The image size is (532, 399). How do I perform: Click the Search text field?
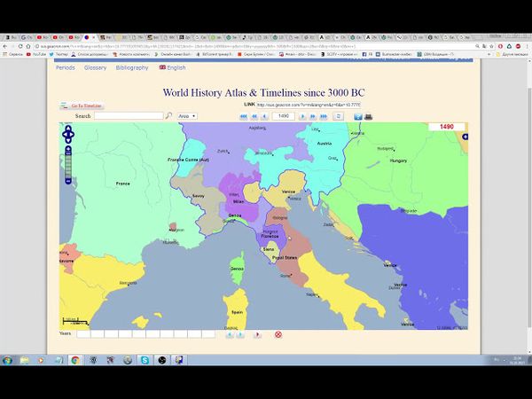click(x=129, y=116)
